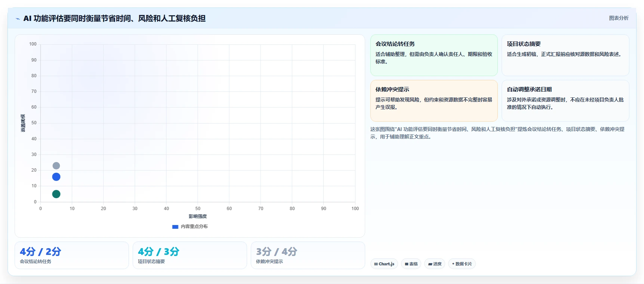Open the 项目状态摘要 info card

click(x=565, y=55)
